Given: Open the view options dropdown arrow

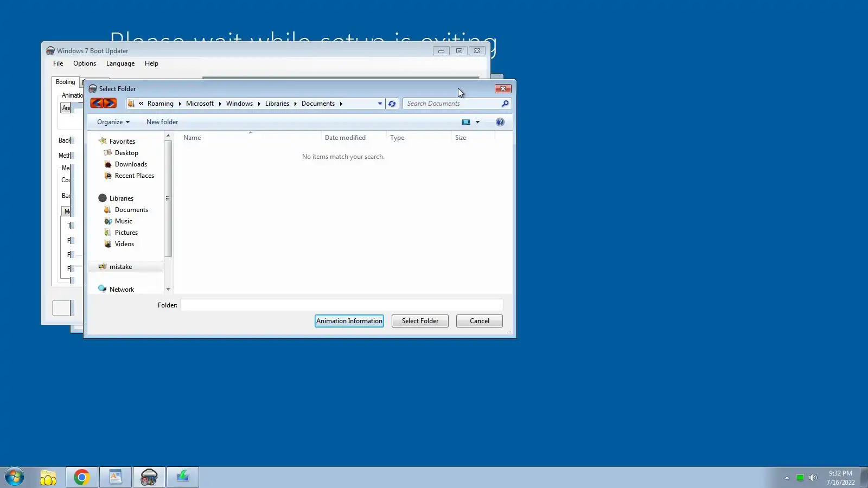Looking at the screenshot, I should tap(478, 122).
